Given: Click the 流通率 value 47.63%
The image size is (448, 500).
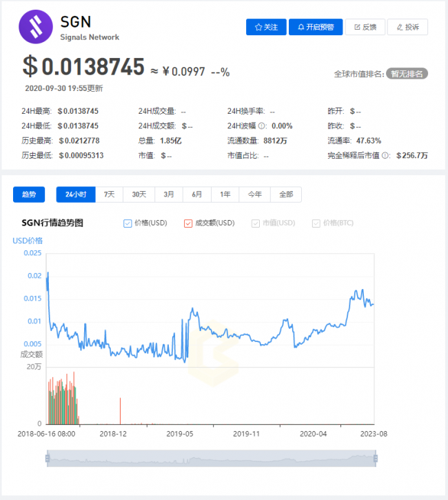Looking at the screenshot, I should click(x=369, y=141).
